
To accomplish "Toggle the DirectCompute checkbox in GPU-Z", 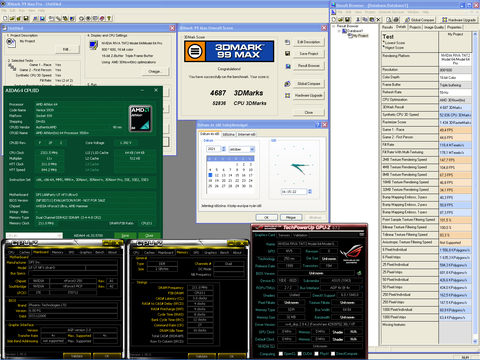I will (333, 354).
